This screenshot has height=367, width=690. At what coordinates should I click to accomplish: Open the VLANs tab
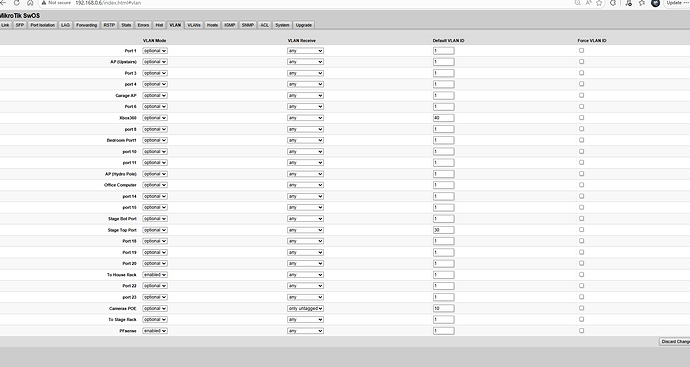(x=194, y=25)
